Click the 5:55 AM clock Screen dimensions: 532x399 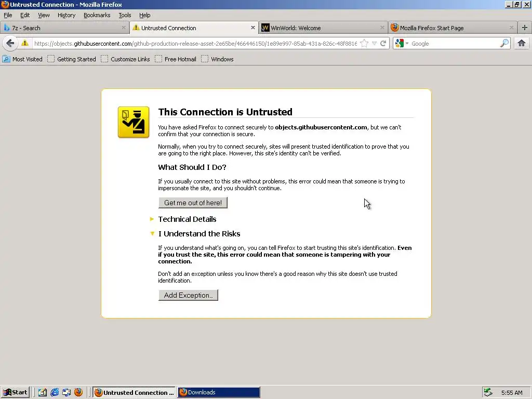coord(512,393)
